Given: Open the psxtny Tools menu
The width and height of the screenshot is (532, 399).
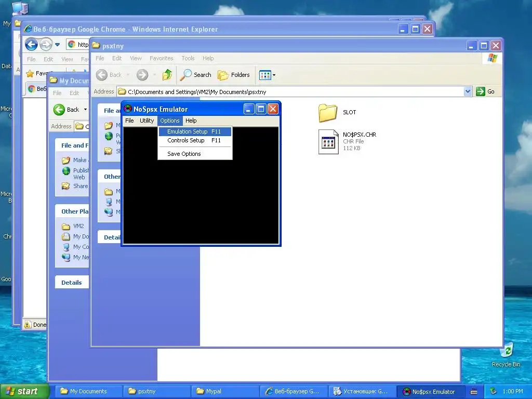Looking at the screenshot, I should [188, 58].
